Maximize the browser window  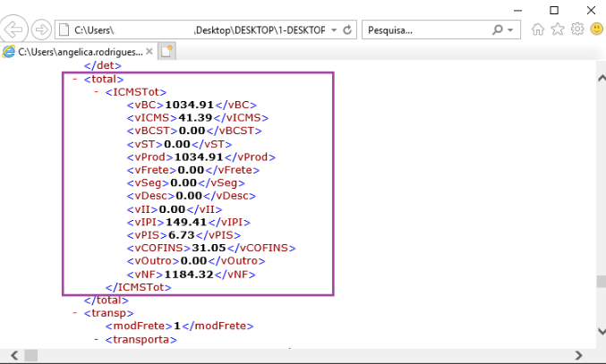pyautogui.click(x=554, y=11)
